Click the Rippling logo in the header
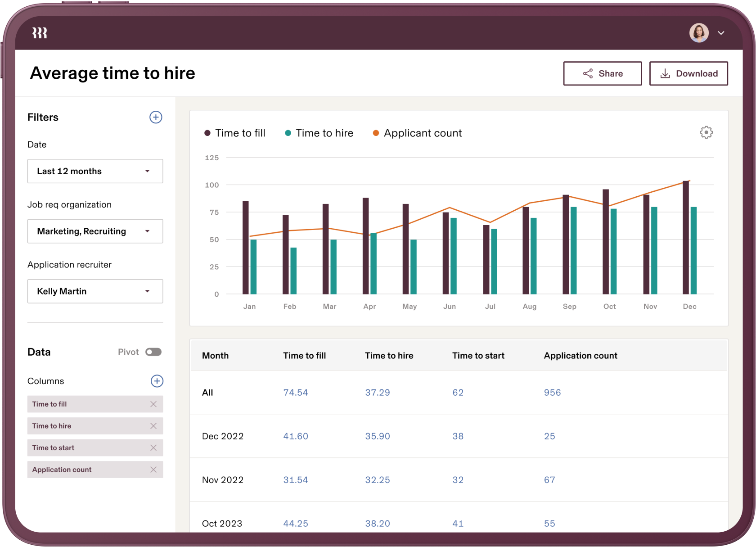756x547 pixels. [x=40, y=33]
